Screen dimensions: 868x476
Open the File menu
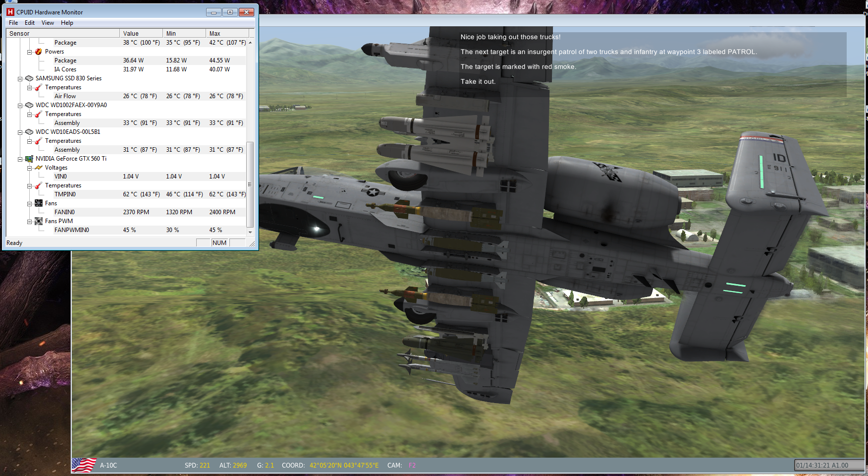click(x=13, y=23)
